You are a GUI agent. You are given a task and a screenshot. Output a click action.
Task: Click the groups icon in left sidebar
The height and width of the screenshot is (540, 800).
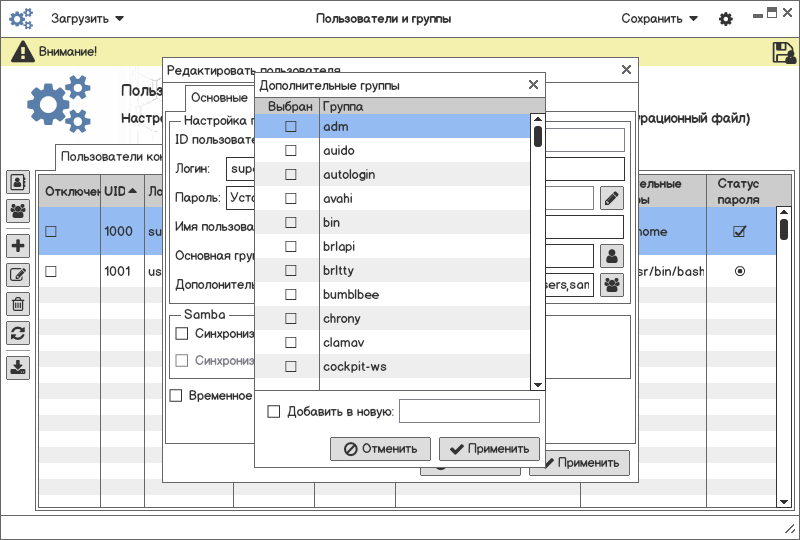[x=18, y=211]
